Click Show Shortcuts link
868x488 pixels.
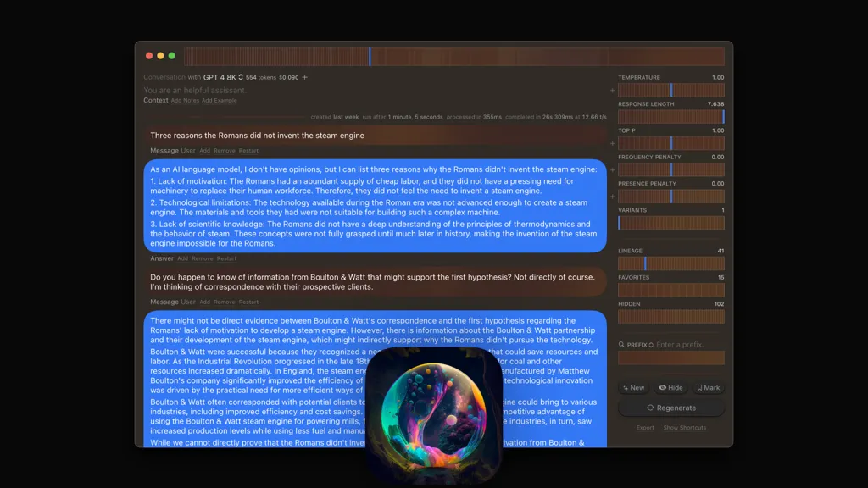(684, 428)
